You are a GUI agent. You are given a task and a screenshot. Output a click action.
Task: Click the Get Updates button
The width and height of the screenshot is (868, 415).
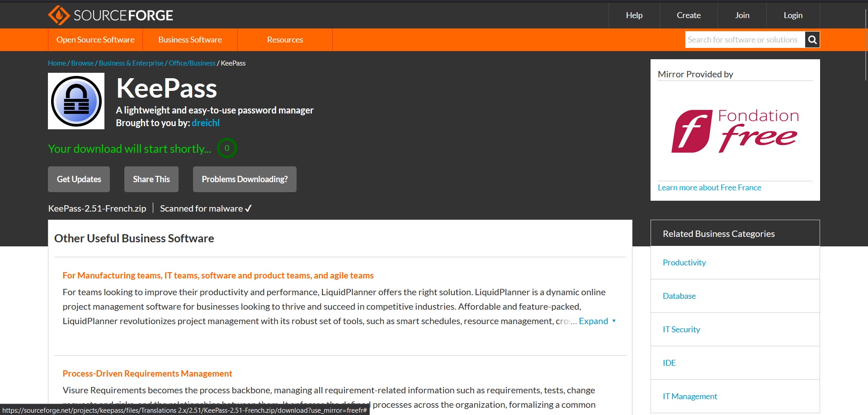click(x=79, y=179)
